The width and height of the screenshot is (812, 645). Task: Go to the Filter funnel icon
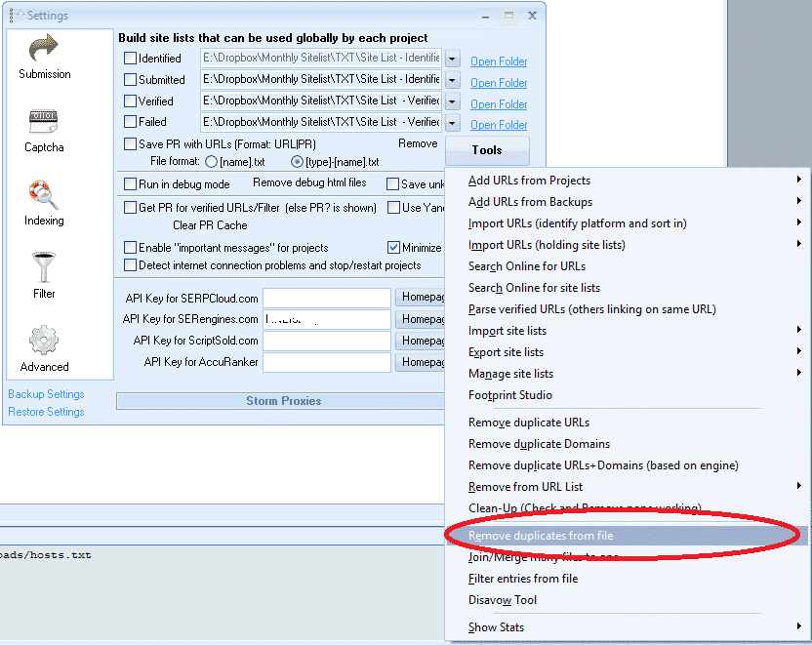click(x=44, y=276)
